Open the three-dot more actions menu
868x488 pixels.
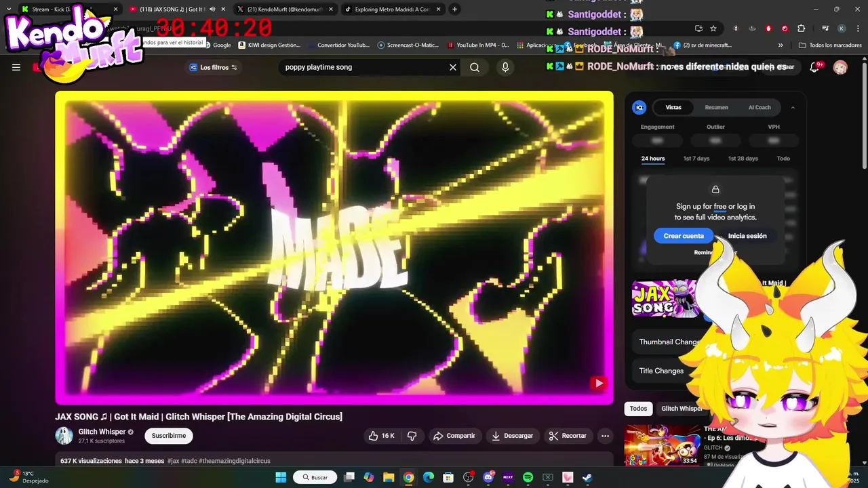(x=606, y=436)
